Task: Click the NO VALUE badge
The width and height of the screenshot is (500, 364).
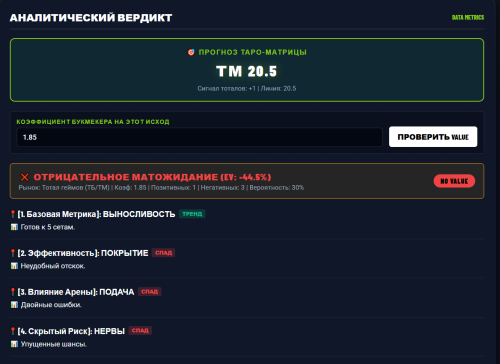Action: pos(454,181)
